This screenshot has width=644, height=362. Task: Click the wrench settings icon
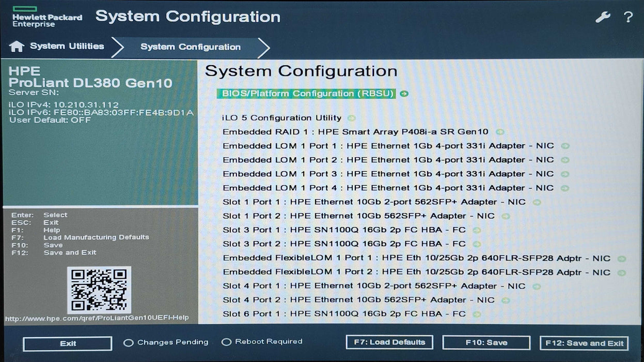(603, 17)
